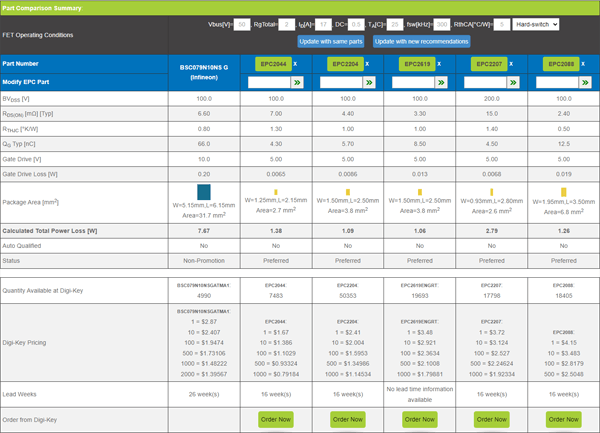Open the EPC2044 part link
600x433 pixels.
click(x=273, y=63)
